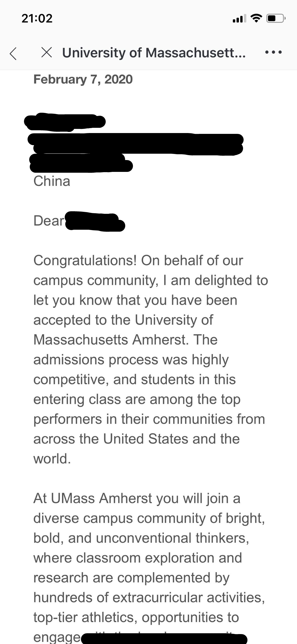Screen dimensions: 297x644
Task: Tap the word world. ending first paragraph
Action: coord(52,459)
